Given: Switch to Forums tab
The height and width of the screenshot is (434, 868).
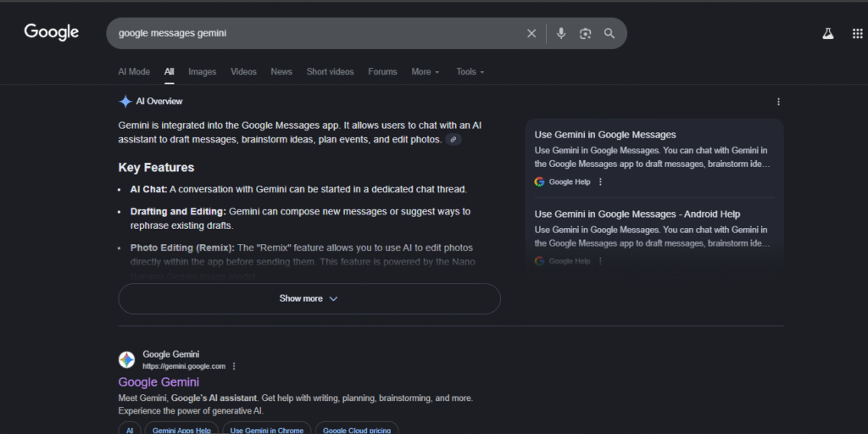Looking at the screenshot, I should 382,72.
